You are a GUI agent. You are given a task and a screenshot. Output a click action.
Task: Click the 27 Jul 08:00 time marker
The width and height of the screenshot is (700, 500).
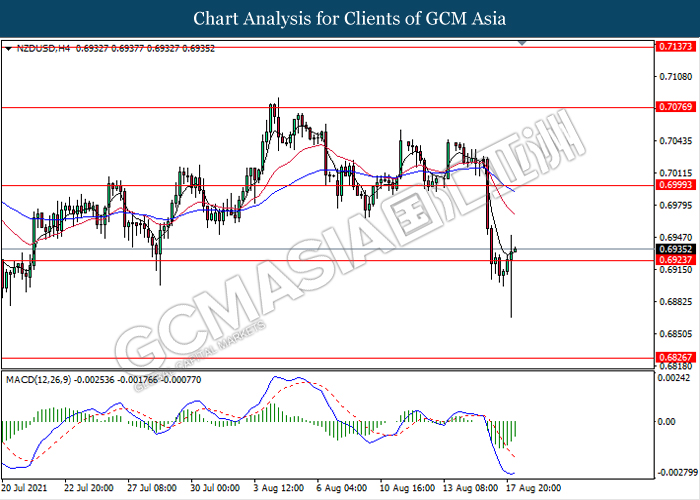point(152,488)
